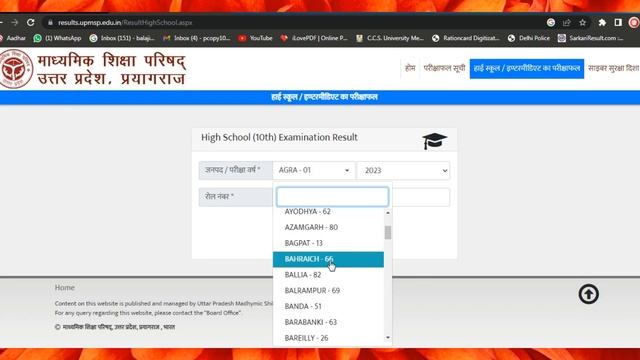This screenshot has height=360, width=640.
Task: Open the YouTube bookmark
Action: click(256, 38)
